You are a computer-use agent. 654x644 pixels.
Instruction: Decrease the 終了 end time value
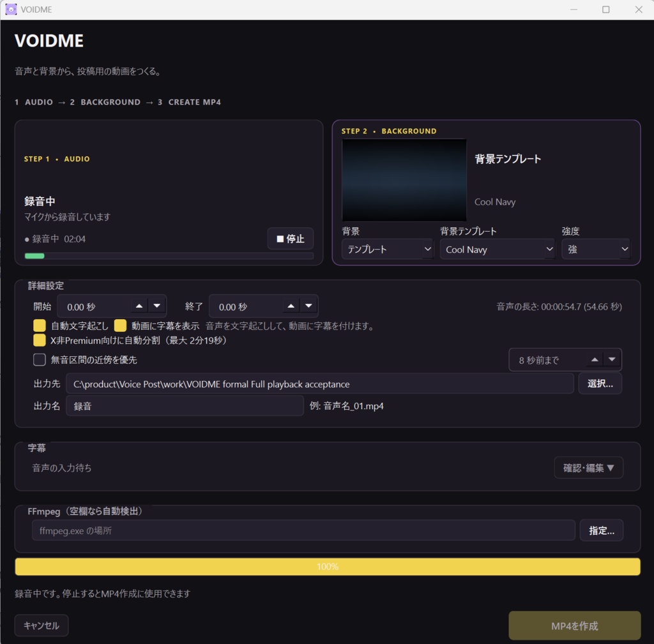(x=308, y=306)
